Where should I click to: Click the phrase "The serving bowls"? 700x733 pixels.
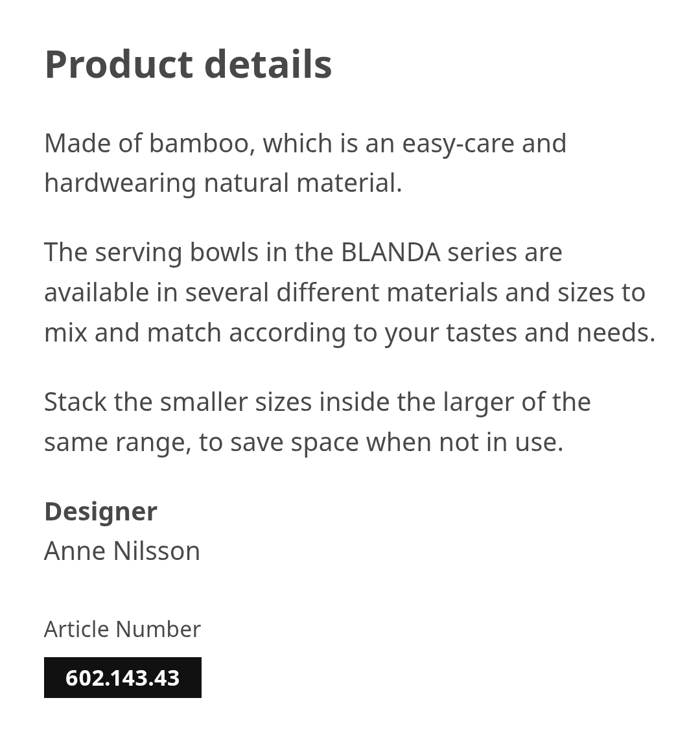pyautogui.click(x=151, y=253)
